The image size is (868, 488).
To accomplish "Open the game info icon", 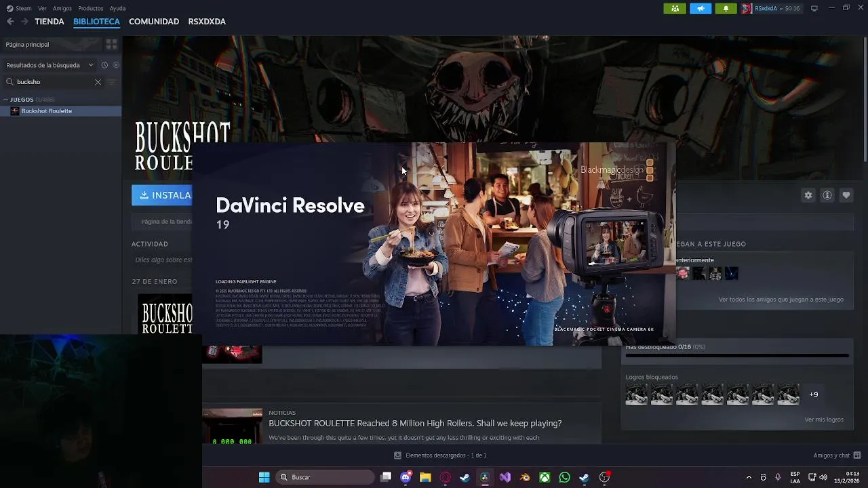I will (x=827, y=195).
